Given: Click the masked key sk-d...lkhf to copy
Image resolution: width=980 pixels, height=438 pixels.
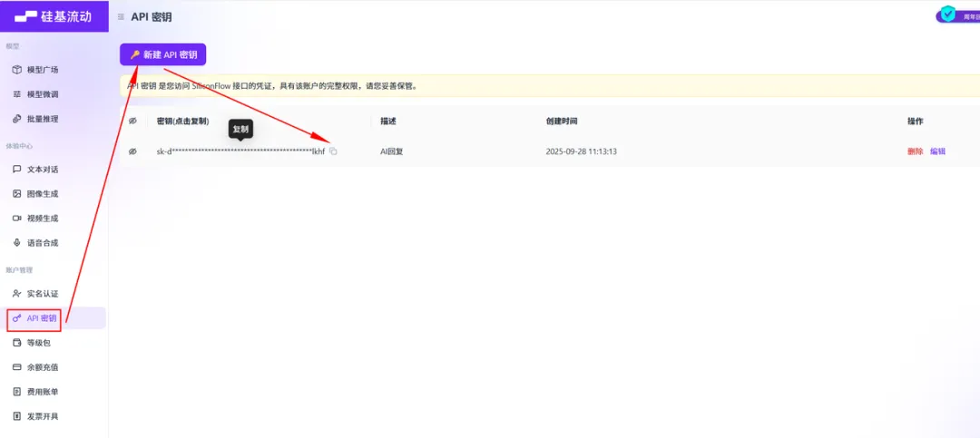Looking at the screenshot, I should [240, 151].
